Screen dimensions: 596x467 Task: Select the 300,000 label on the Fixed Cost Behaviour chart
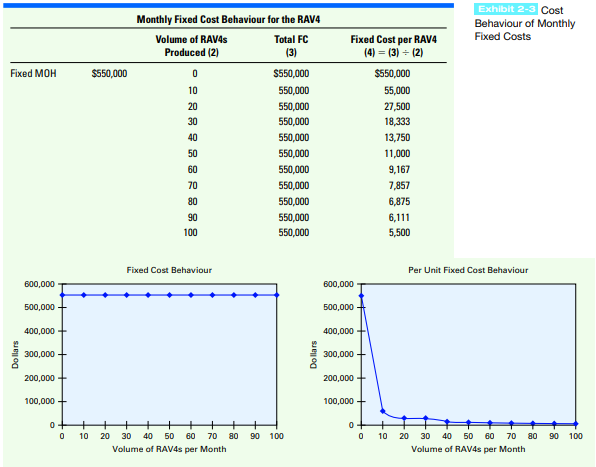pos(40,355)
